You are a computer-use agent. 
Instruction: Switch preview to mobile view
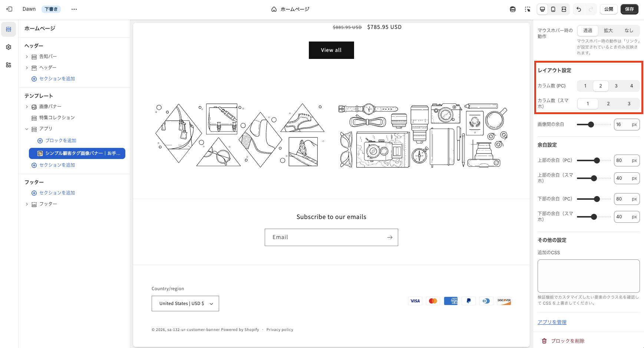pos(553,9)
